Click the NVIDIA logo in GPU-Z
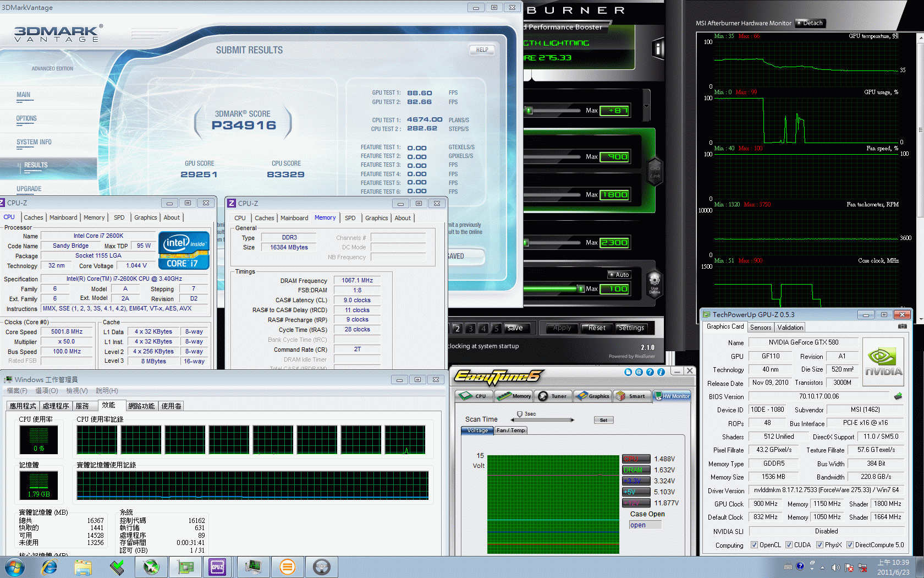Screen dimensions: 924x578 pos(883,361)
